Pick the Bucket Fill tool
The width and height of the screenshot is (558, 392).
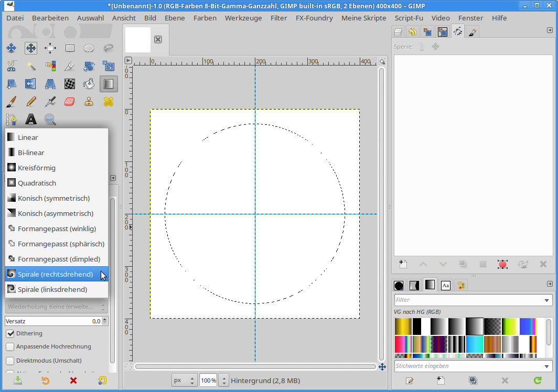point(89,83)
